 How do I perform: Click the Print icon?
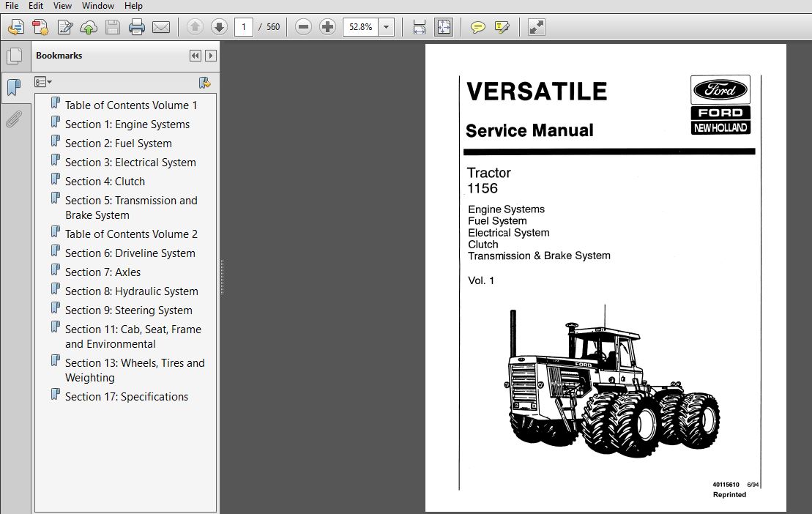(137, 27)
